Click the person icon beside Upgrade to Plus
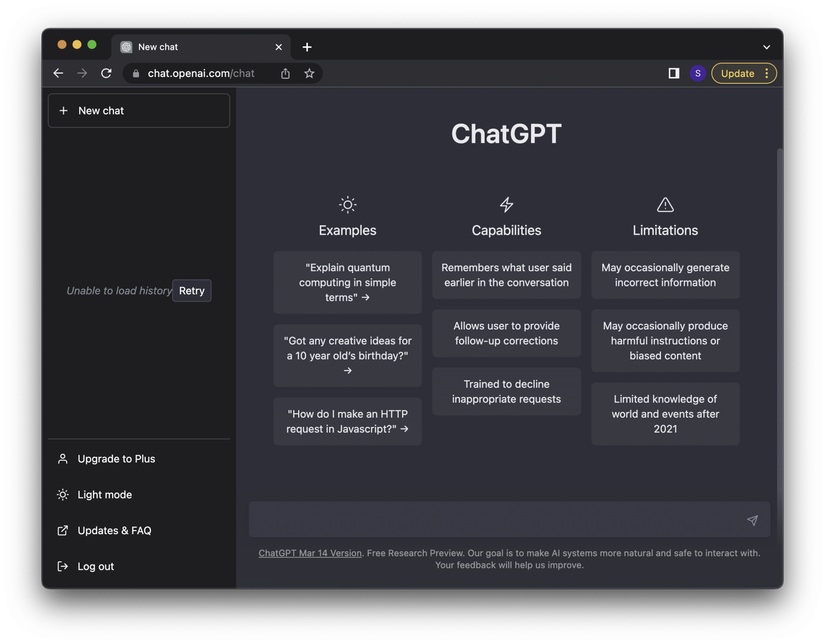 coord(63,459)
